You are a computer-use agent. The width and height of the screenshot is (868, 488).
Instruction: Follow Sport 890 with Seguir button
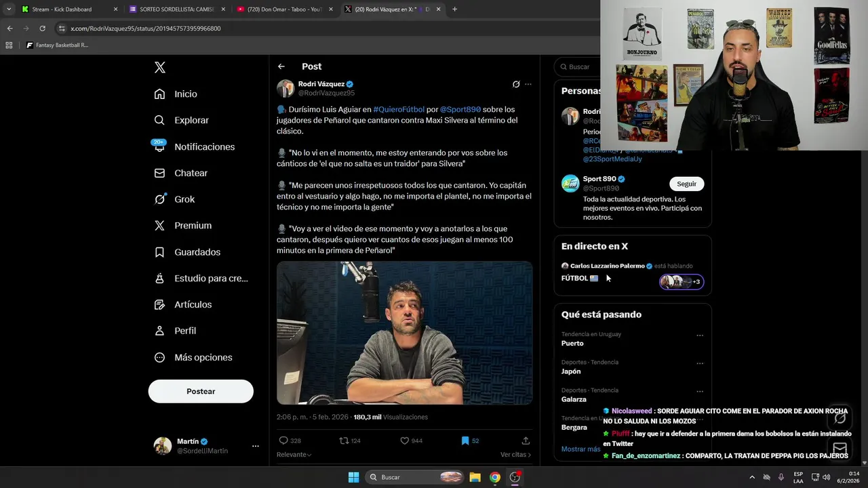686,184
